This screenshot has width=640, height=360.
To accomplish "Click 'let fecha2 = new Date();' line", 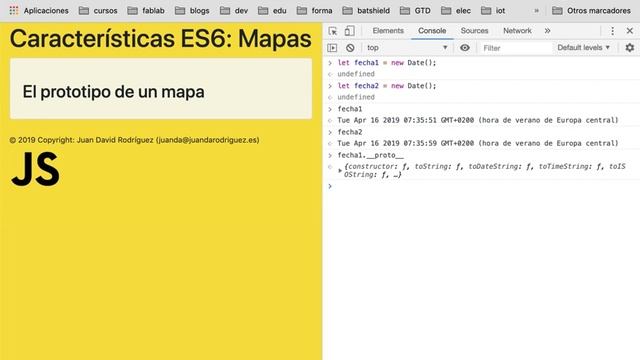I will click(x=387, y=86).
